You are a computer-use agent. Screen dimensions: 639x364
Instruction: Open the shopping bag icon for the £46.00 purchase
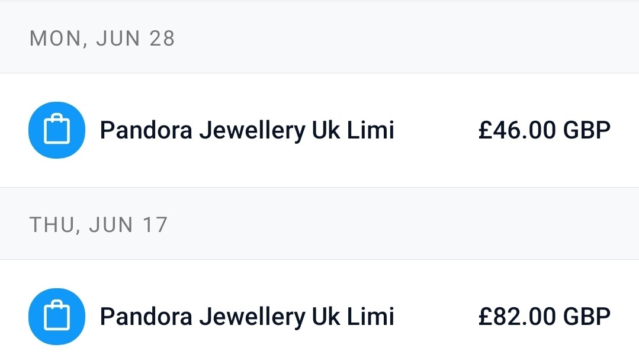coord(57,130)
